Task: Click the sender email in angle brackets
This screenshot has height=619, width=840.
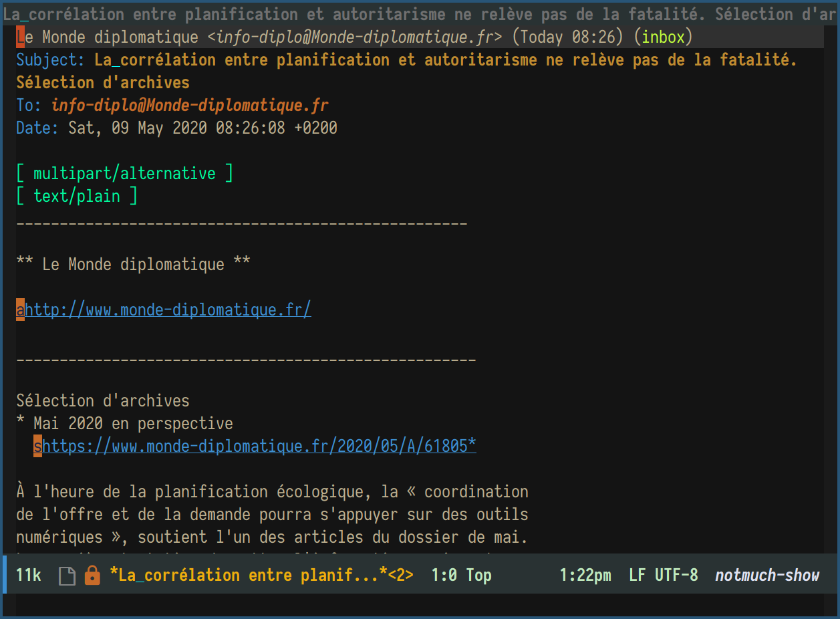Action: point(355,37)
